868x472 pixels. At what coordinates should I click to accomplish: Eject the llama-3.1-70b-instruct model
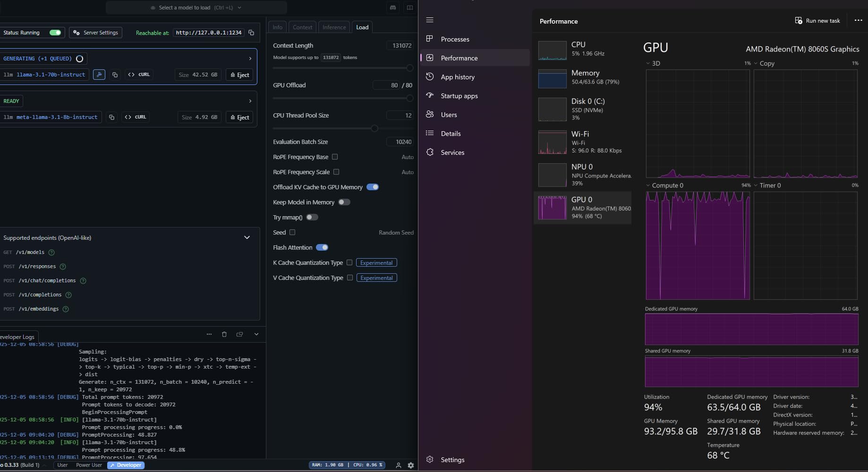tap(239, 75)
